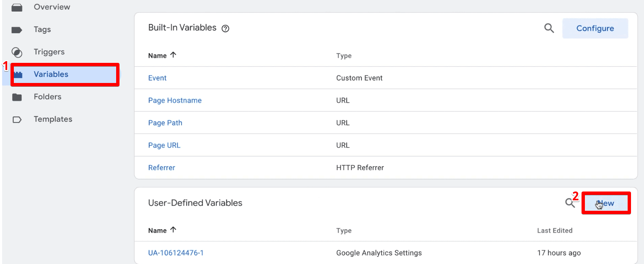Image resolution: width=644 pixels, height=264 pixels.
Task: Open the Referrer variable
Action: [161, 167]
